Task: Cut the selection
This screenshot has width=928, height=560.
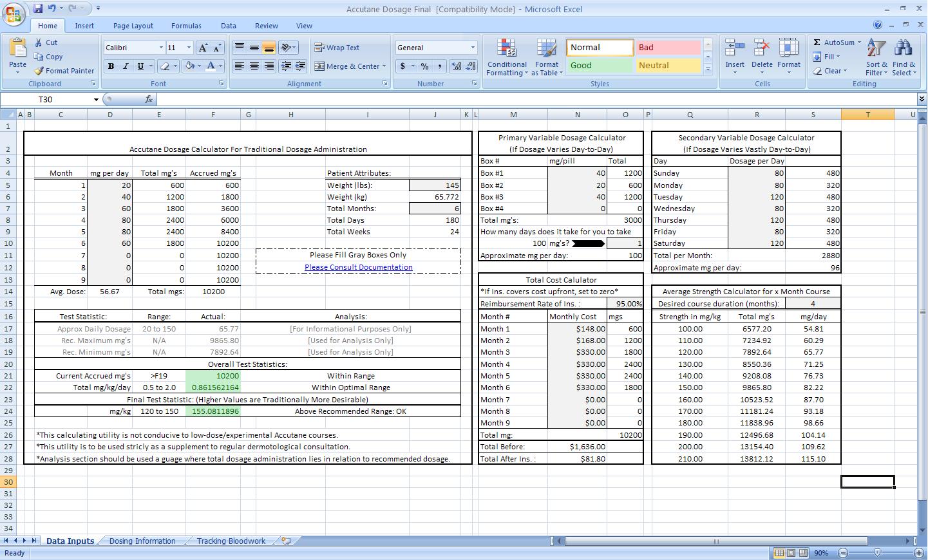Action: tap(46, 42)
